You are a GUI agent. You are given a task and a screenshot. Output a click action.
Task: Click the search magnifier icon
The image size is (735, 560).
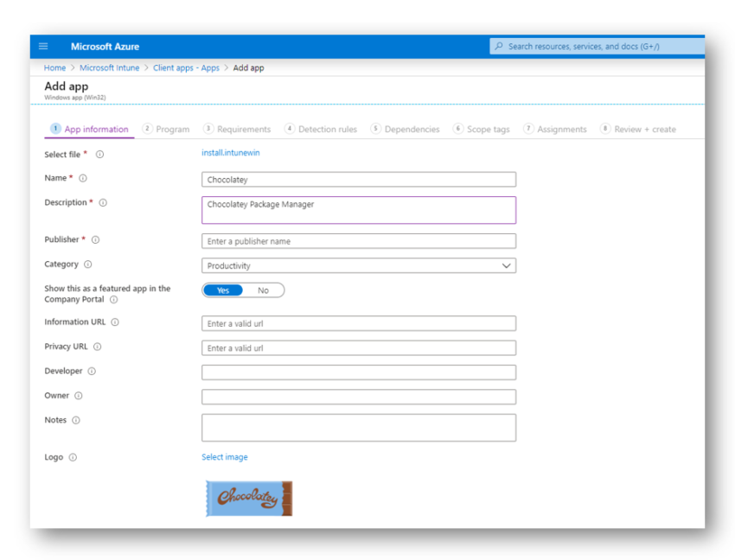[499, 46]
